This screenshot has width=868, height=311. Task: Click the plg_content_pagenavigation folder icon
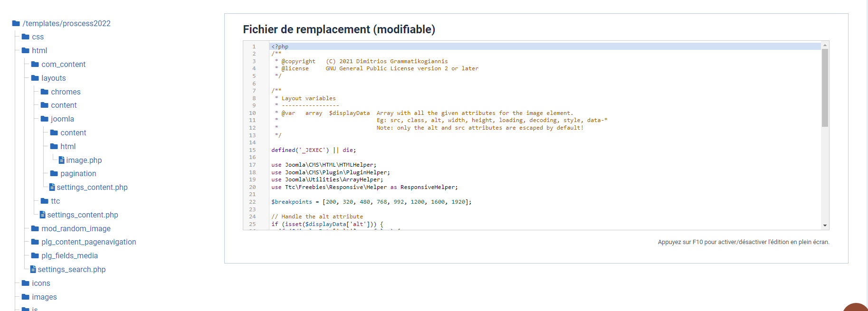click(35, 242)
